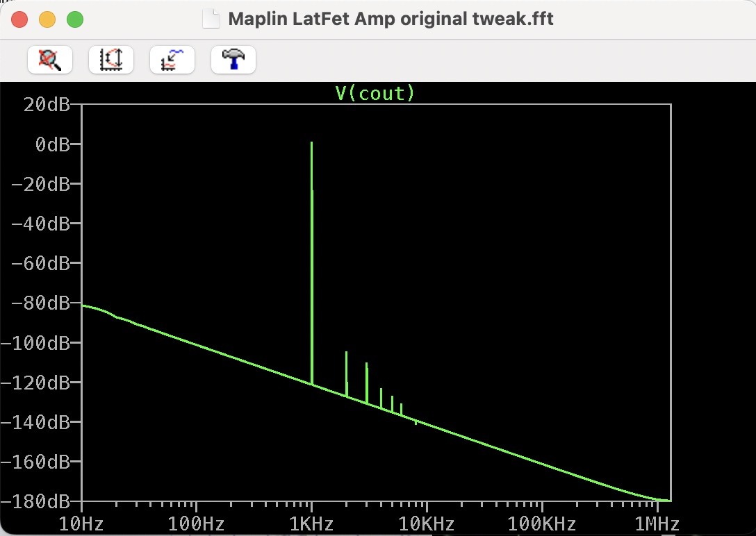
Task: Click the 10Hz horizontal axis label
Action: 81,524
